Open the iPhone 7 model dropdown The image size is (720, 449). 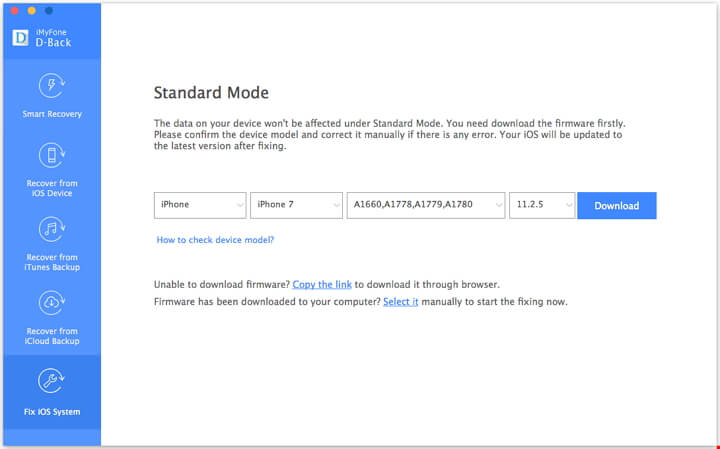[x=296, y=205]
